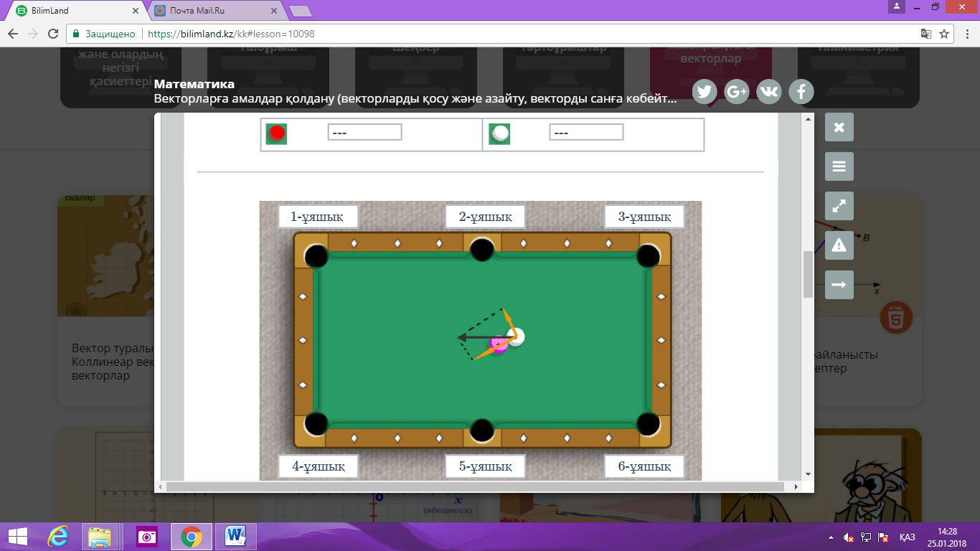Close the lesson overlay with the X button
Screen dimensions: 980x551
click(839, 127)
